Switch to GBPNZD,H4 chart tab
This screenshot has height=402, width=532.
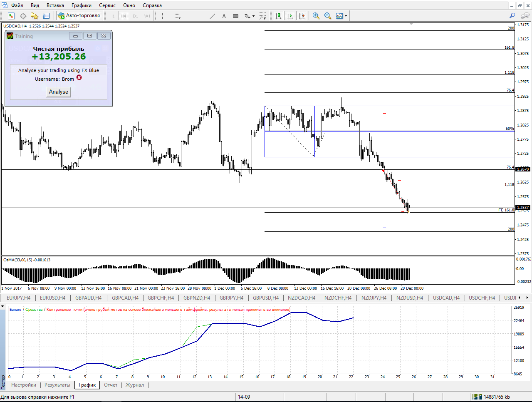(197, 298)
